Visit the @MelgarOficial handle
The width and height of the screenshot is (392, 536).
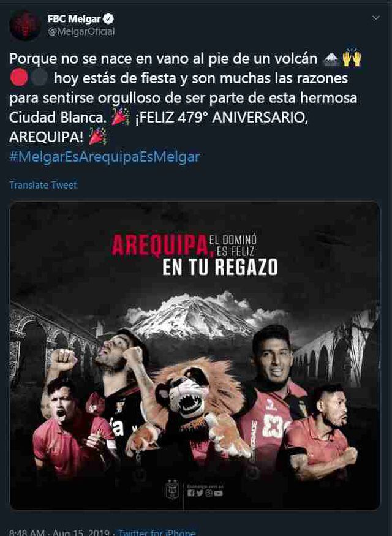coord(81,31)
